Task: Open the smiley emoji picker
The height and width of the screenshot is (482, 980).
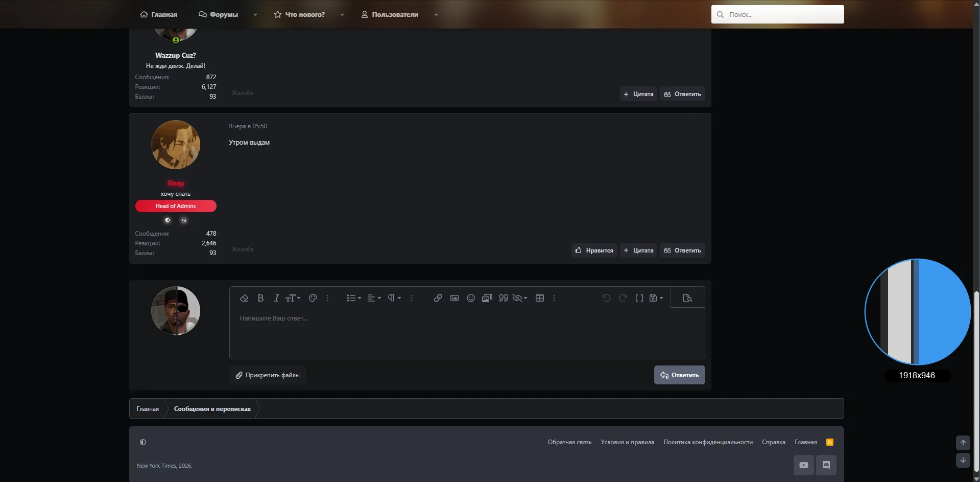Action: [x=471, y=298]
